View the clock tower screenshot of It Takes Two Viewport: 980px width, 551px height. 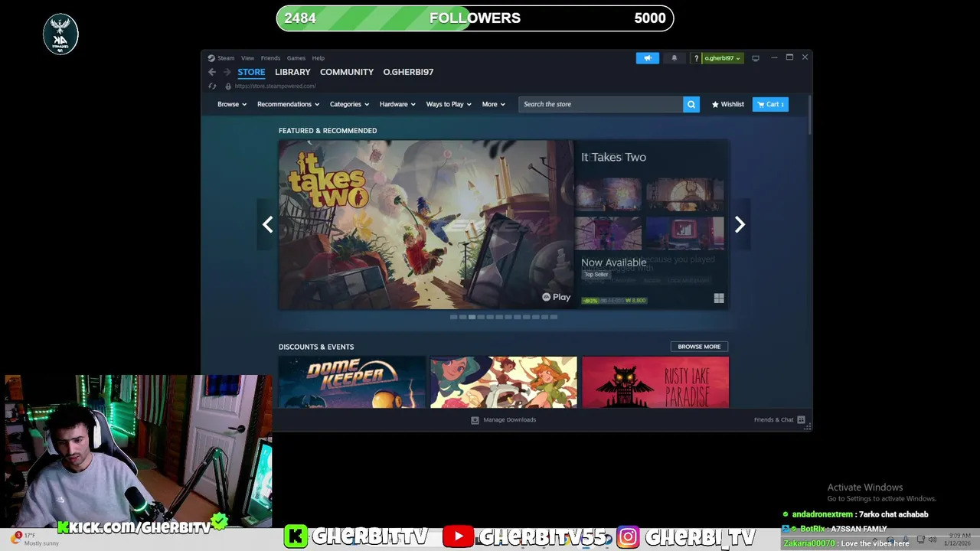684,195
